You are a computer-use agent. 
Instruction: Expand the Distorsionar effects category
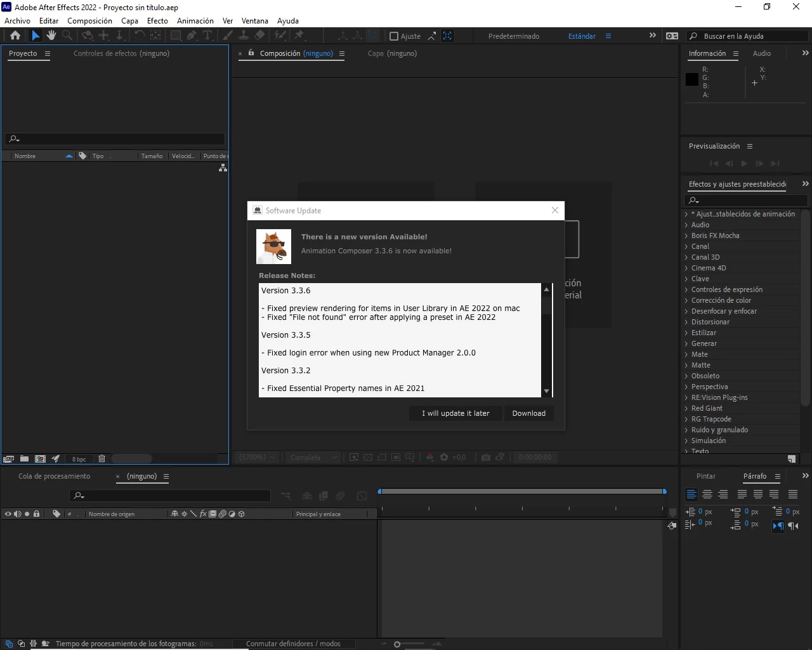(686, 322)
